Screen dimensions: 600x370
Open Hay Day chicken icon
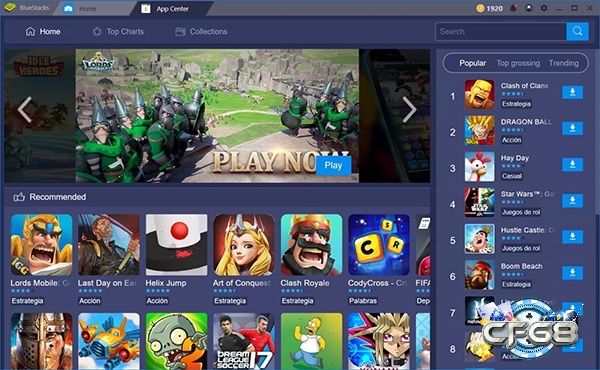click(479, 167)
